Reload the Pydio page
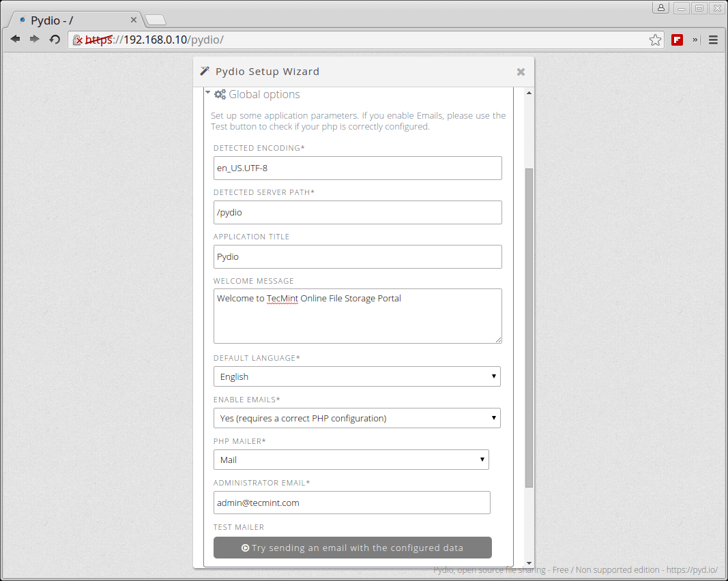 (55, 40)
